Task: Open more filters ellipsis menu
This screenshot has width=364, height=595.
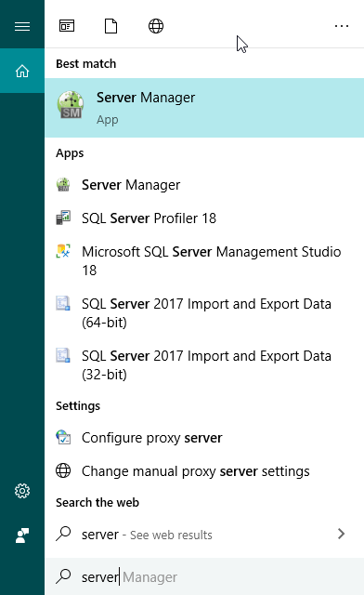Action: 342,26
